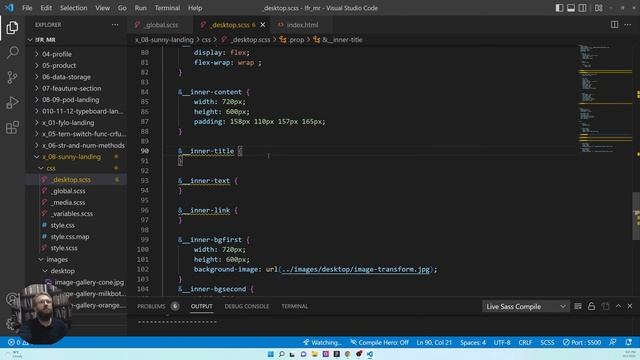Collapse the x_08-sunny-landing folder
This screenshot has width=640, height=360.
[76, 157]
